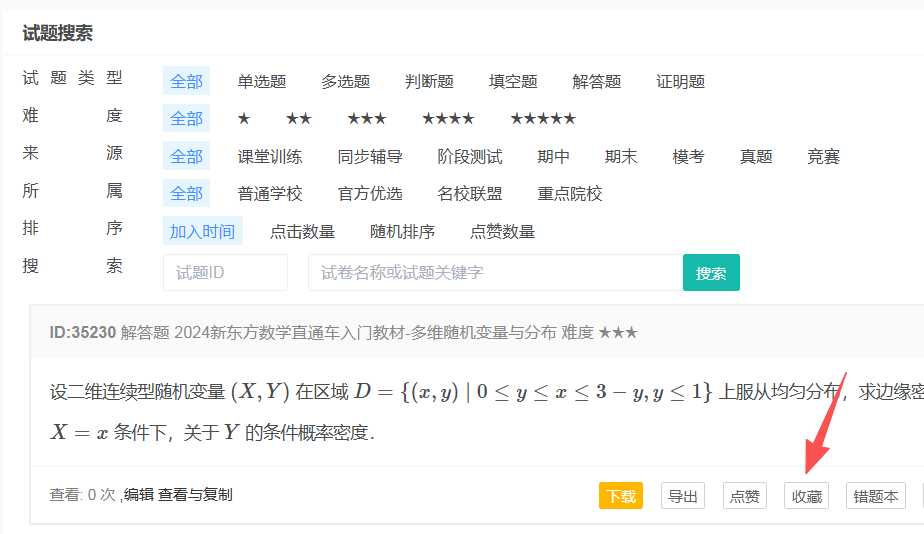Choose 真题 as the source

[755, 157]
